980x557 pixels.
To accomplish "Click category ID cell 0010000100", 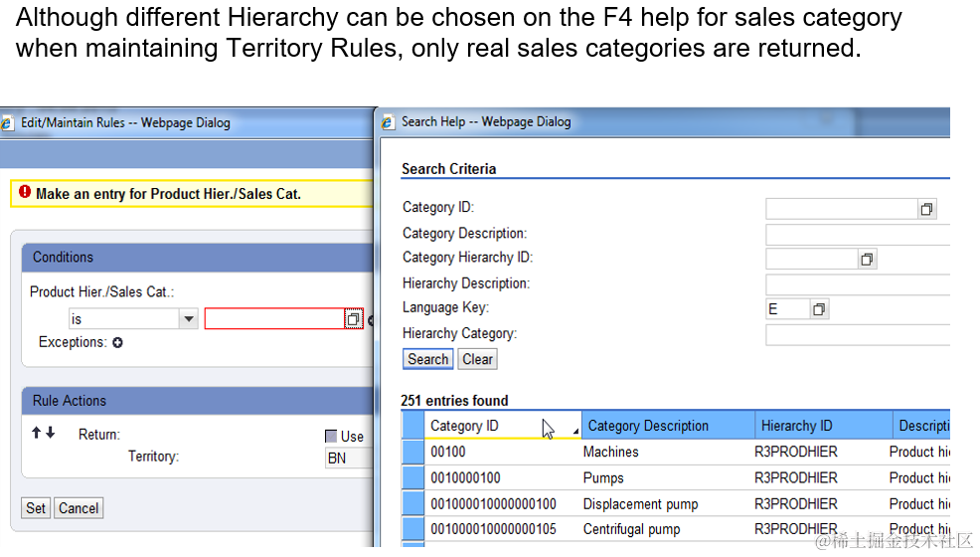I will coord(465,478).
